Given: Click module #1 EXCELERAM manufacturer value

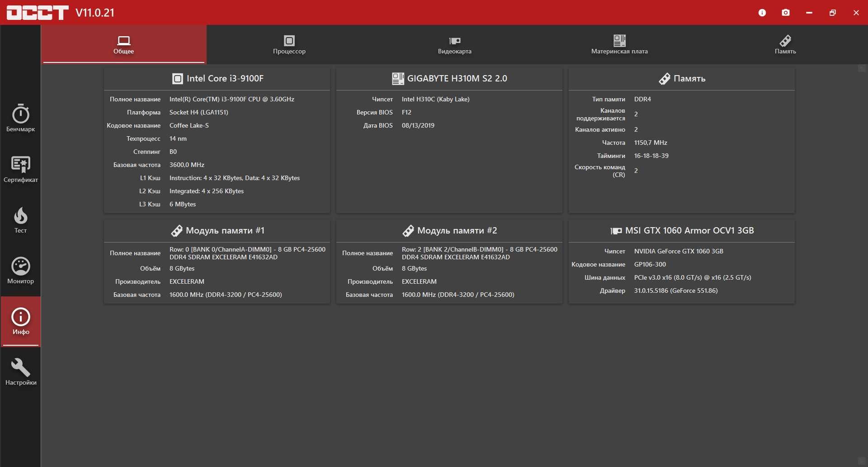Looking at the screenshot, I should point(187,281).
